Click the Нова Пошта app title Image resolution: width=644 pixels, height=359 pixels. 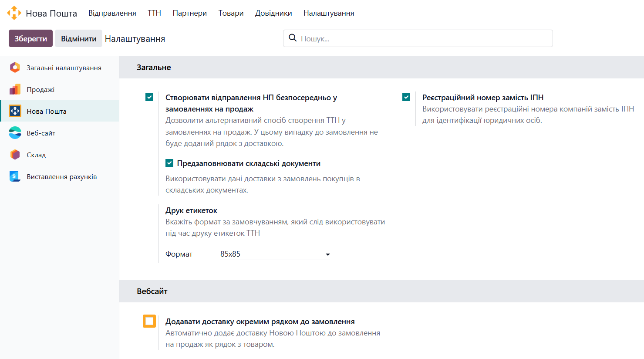tap(51, 14)
